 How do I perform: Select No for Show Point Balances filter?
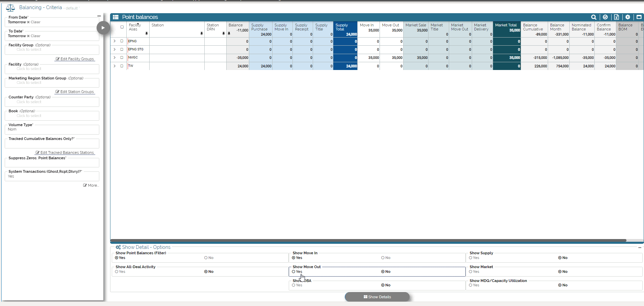[x=206, y=258]
